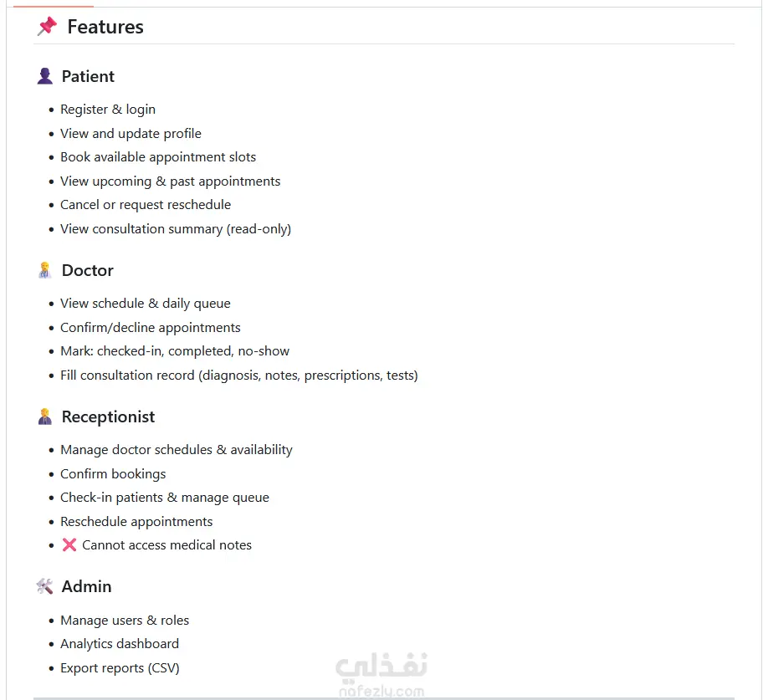This screenshot has width=763, height=700.
Task: Click the Patient silhouette icon
Action: pos(45,76)
